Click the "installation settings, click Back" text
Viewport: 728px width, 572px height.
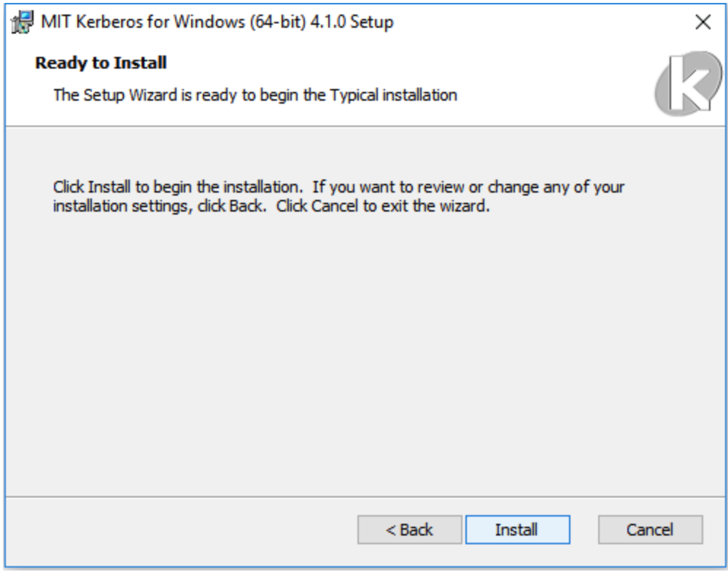pos(160,206)
